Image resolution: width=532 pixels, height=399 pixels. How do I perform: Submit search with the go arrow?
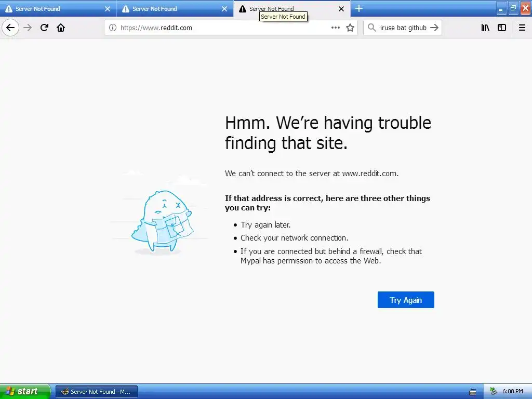[x=434, y=28]
